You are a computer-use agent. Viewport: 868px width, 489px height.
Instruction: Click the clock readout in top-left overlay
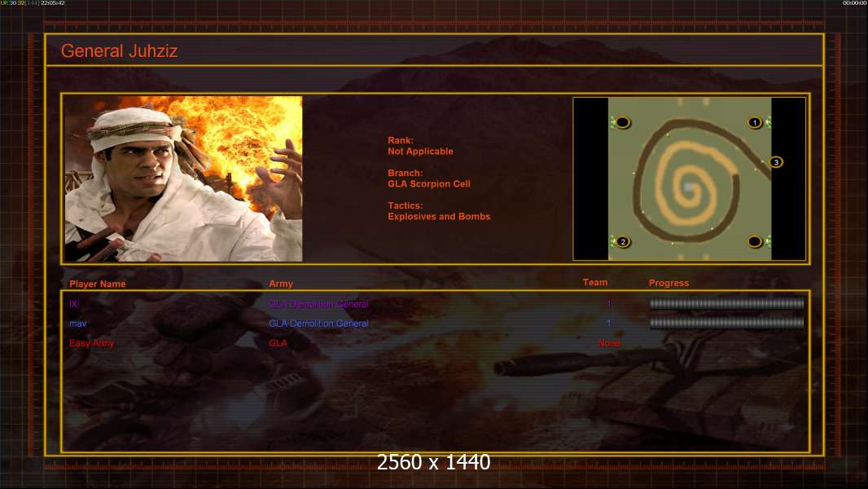tap(53, 2)
